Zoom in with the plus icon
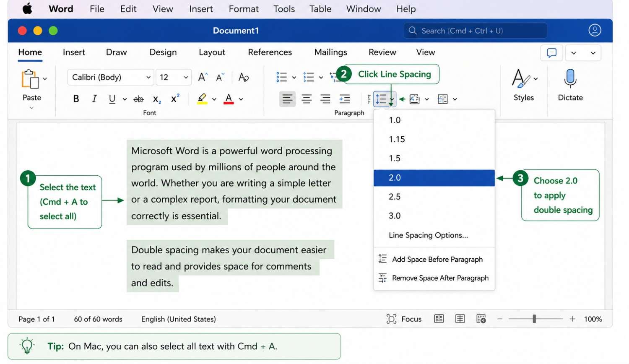The height and width of the screenshot is (364, 629). 572,319
